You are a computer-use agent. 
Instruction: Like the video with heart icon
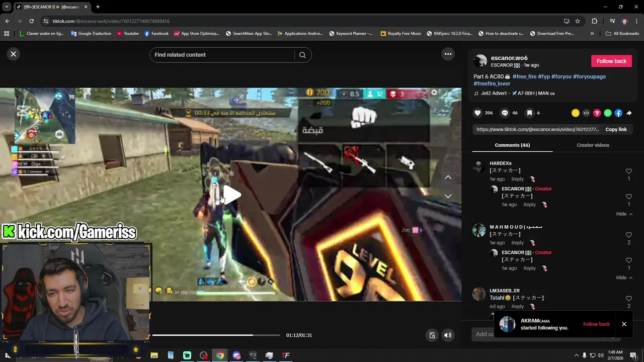(478, 113)
